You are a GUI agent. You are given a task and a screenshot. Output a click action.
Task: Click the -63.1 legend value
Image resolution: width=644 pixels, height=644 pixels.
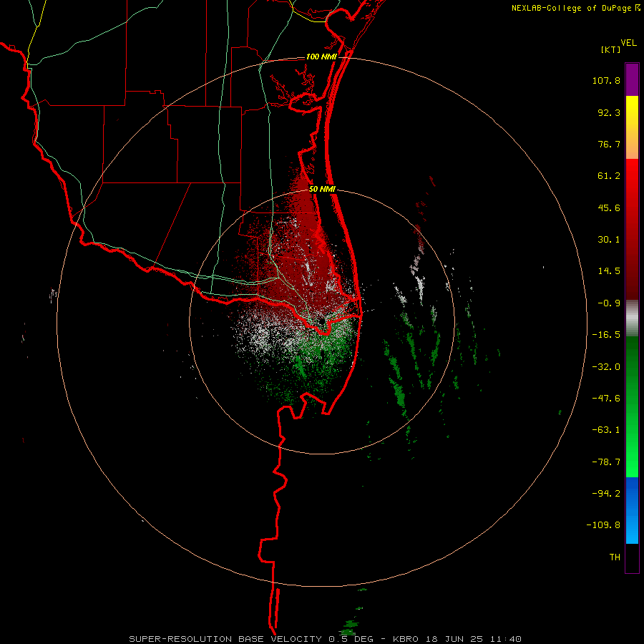606,430
